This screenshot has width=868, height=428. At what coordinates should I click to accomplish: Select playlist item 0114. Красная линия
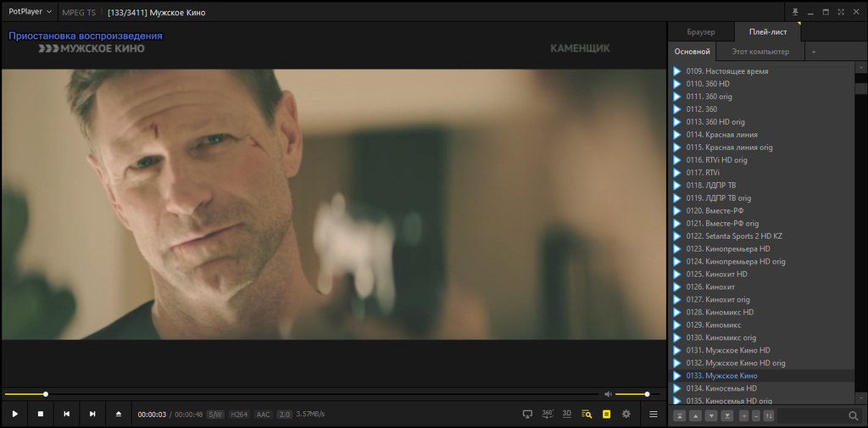[x=762, y=135]
